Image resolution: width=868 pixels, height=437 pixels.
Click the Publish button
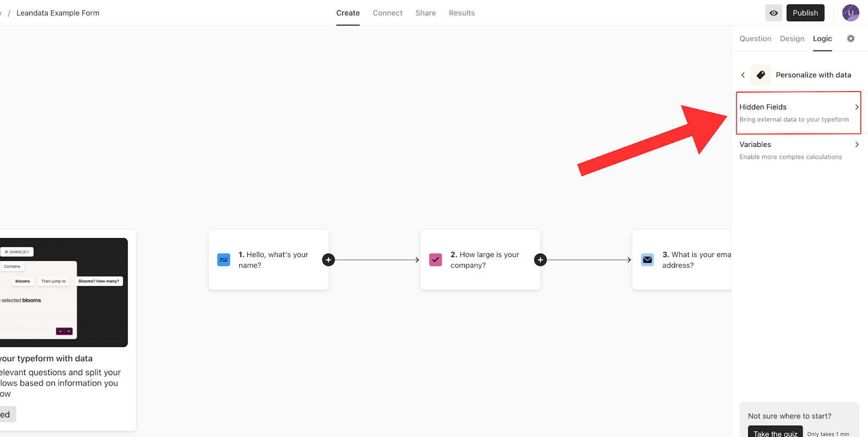click(x=805, y=13)
